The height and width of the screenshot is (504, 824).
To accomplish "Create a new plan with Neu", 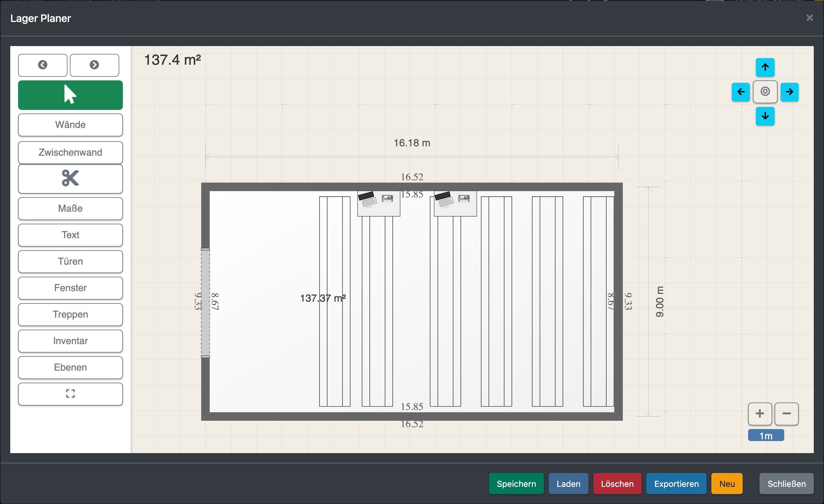I will (727, 483).
